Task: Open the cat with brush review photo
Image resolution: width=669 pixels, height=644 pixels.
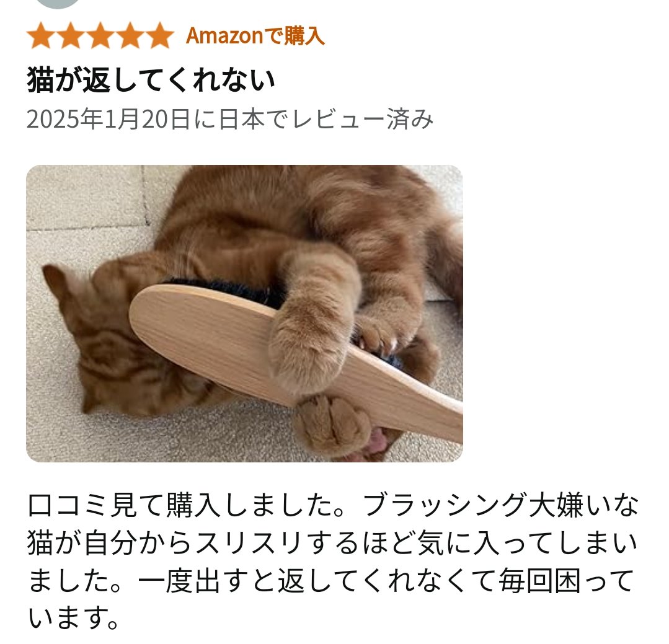Action: coord(244,314)
